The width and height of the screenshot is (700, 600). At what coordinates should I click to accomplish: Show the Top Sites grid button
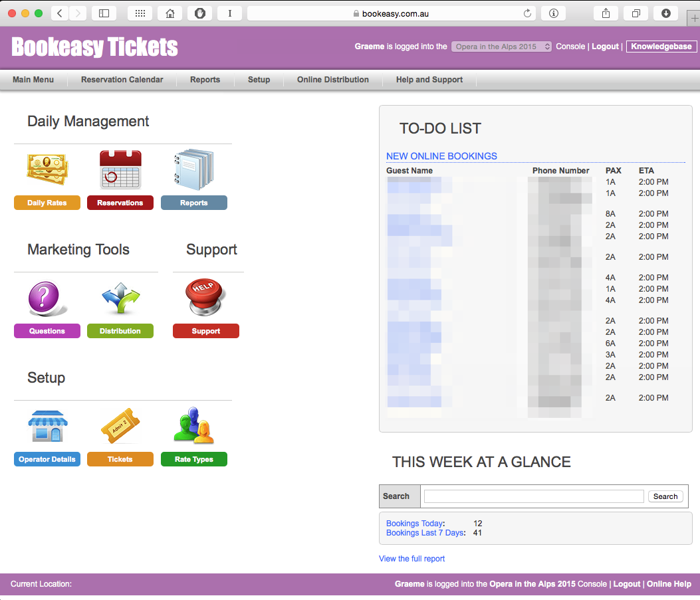(x=140, y=13)
